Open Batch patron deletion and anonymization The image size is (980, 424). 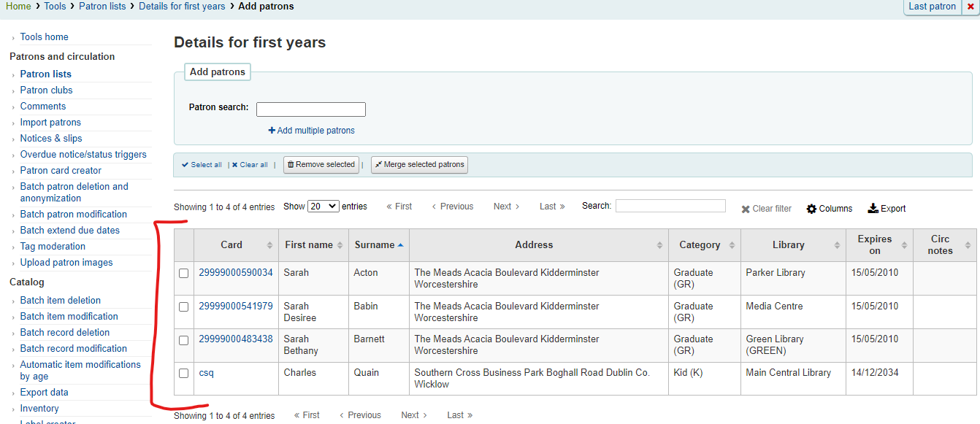74,193
